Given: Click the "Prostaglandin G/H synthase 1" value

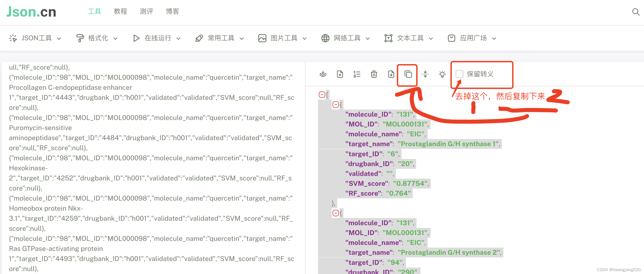Looking at the screenshot, I should pos(448,144).
